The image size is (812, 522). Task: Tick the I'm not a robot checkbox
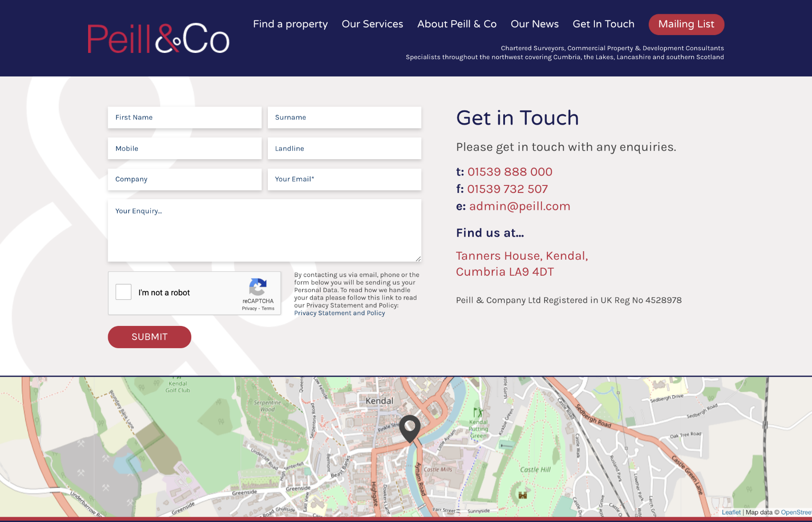pyautogui.click(x=123, y=292)
